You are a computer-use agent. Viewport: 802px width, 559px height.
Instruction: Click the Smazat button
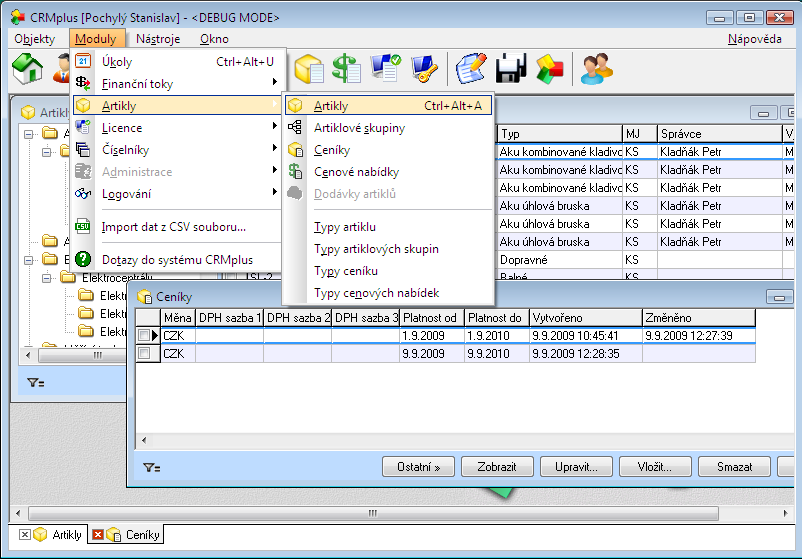[x=734, y=466]
